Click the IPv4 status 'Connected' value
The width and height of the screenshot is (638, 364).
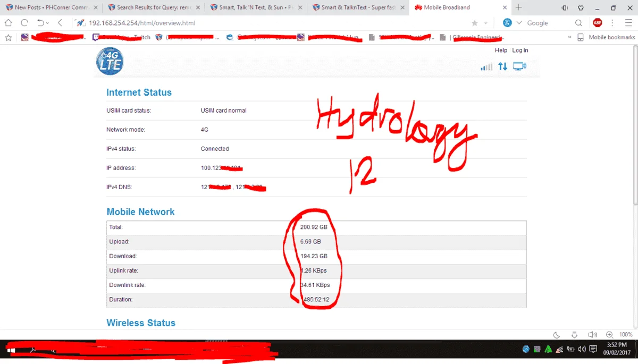pyautogui.click(x=215, y=149)
